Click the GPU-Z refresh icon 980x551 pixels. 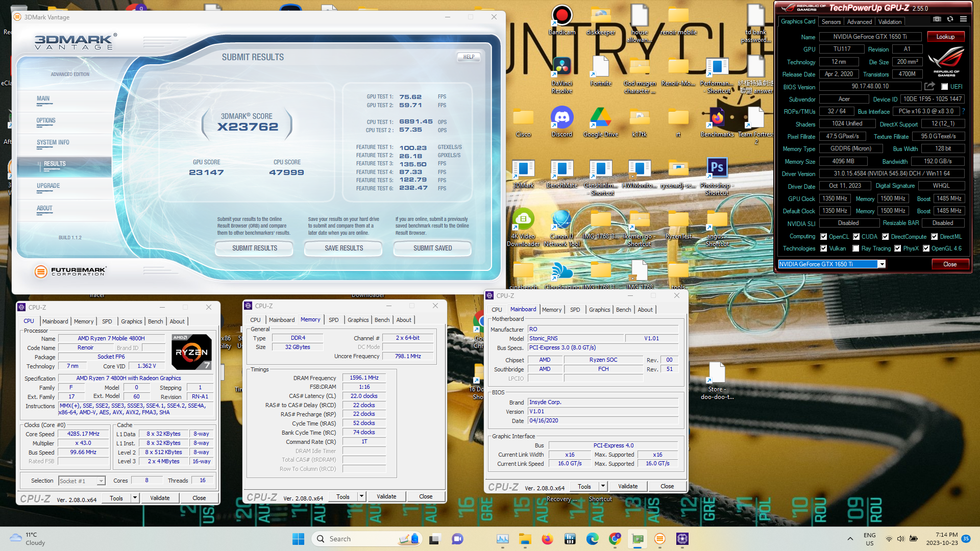tap(950, 19)
